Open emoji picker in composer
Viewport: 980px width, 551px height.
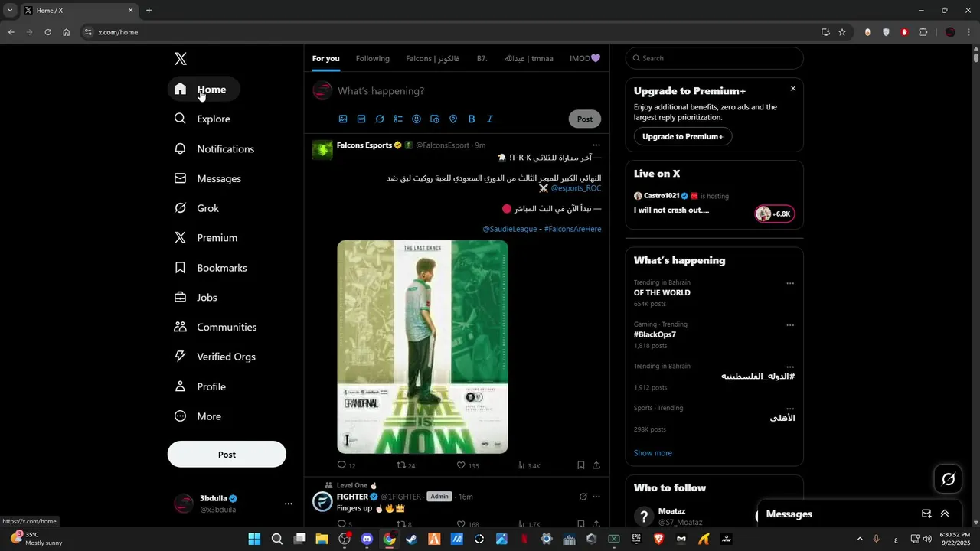(416, 119)
